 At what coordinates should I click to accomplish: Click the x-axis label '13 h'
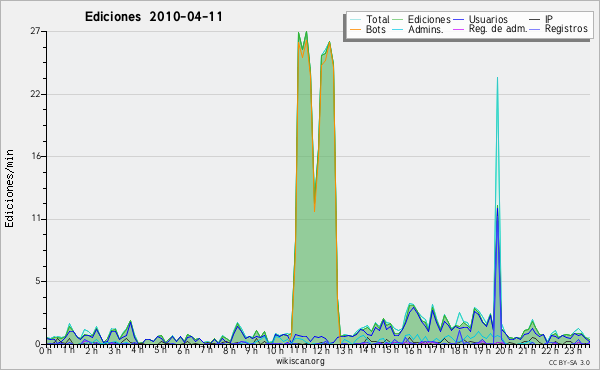click(x=344, y=350)
